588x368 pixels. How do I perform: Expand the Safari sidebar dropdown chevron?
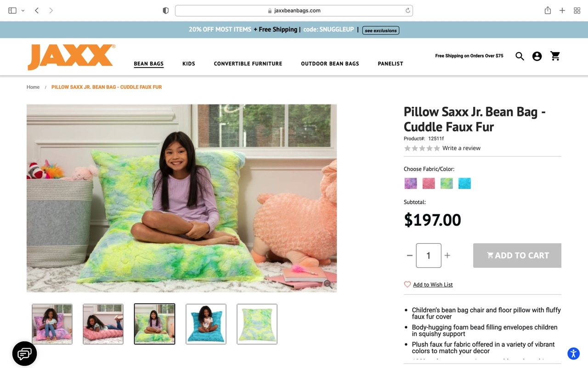[x=23, y=11]
